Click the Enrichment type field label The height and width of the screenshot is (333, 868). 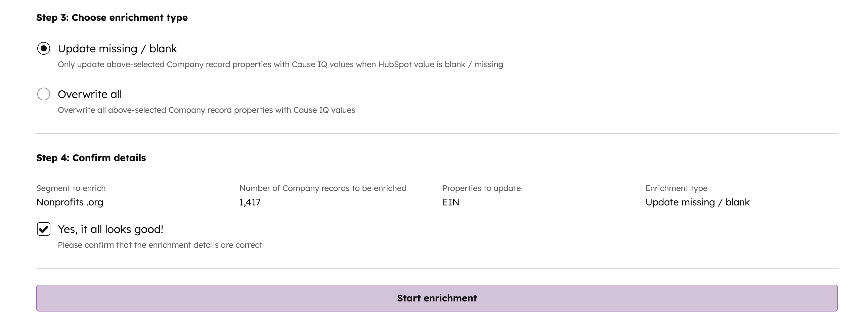coord(676,188)
